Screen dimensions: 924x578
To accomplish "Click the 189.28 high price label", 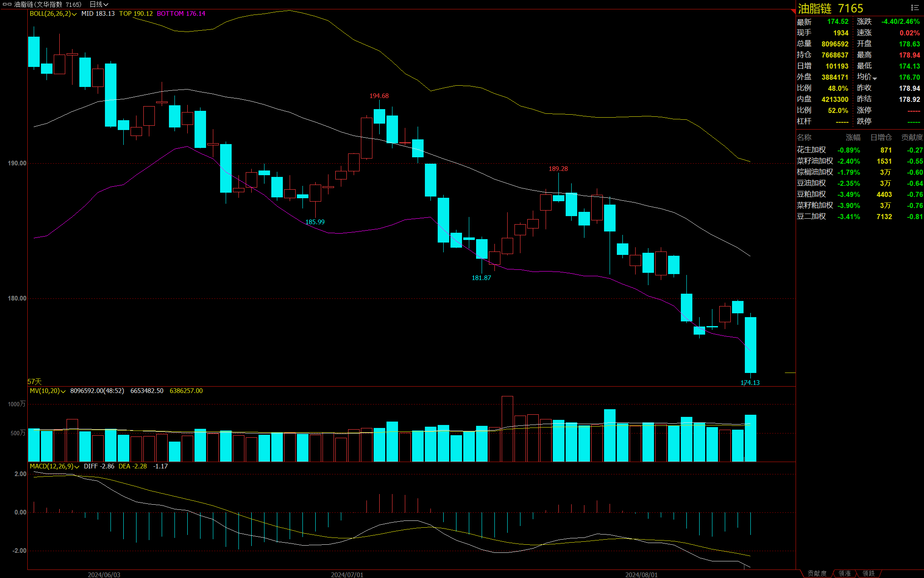I will 558,169.
